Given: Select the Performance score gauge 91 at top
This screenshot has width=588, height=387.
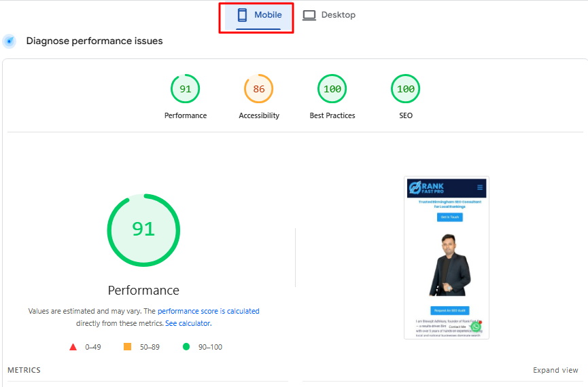Looking at the screenshot, I should [186, 89].
